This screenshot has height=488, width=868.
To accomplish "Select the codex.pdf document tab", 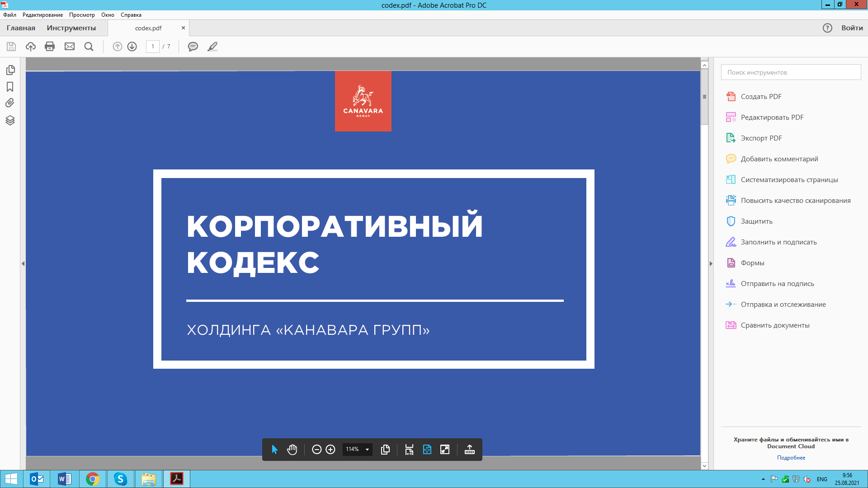I will coord(148,28).
